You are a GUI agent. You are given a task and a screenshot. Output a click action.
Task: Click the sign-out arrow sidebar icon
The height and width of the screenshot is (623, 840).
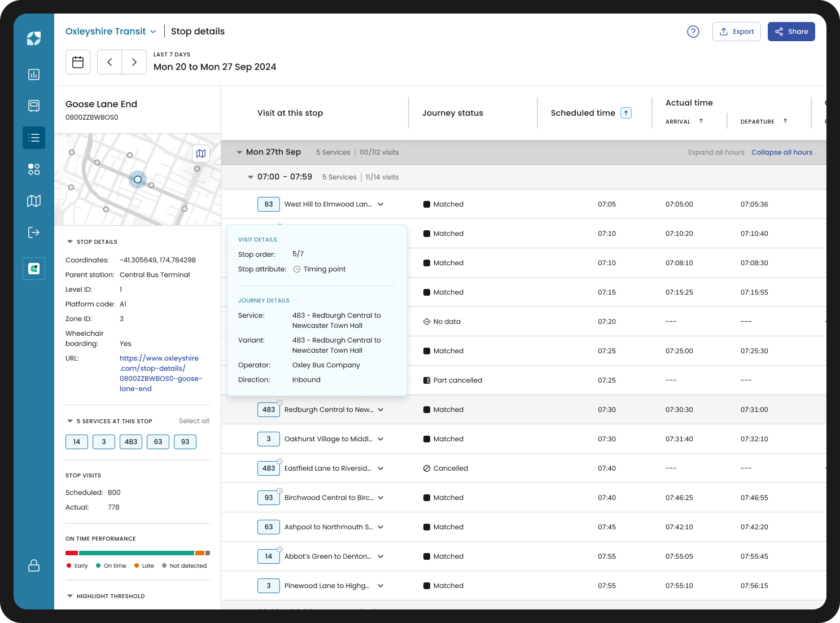pyautogui.click(x=34, y=232)
